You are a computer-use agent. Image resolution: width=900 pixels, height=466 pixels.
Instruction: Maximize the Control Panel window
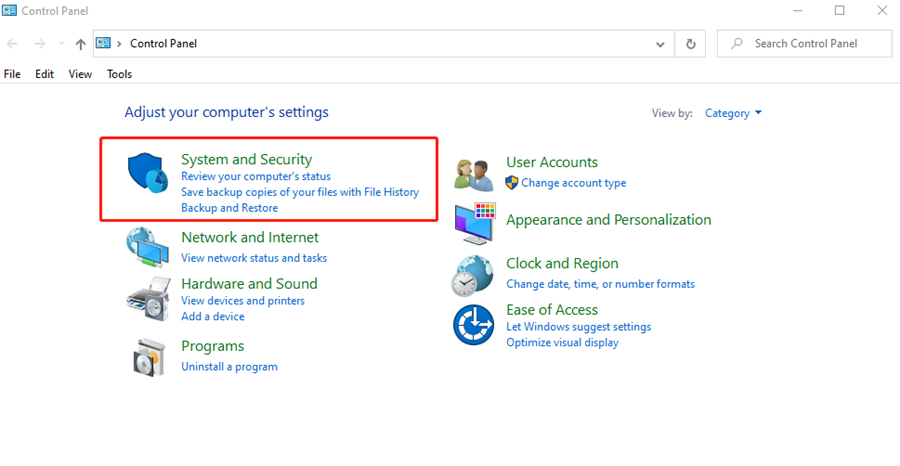point(840,10)
